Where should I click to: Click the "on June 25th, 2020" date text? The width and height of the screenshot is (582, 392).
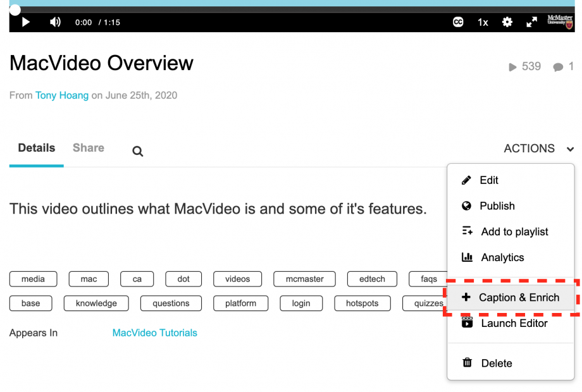tap(134, 95)
